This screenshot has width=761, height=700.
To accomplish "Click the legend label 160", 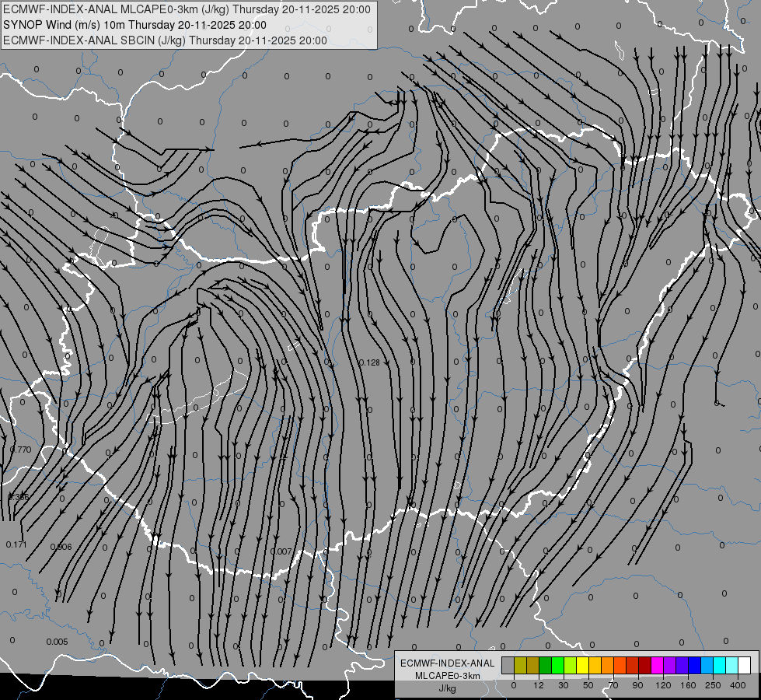I will pos(688,685).
